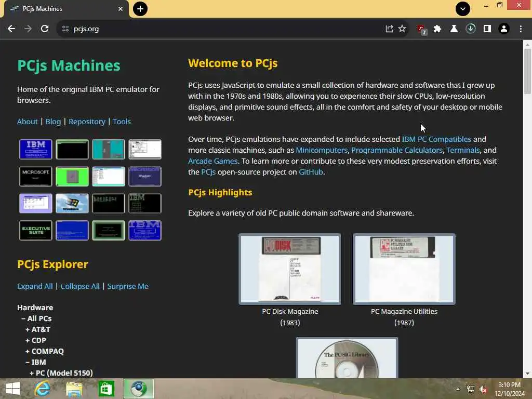
Task: Open the MICROSOFT black screen thumbnail
Action: click(x=36, y=176)
